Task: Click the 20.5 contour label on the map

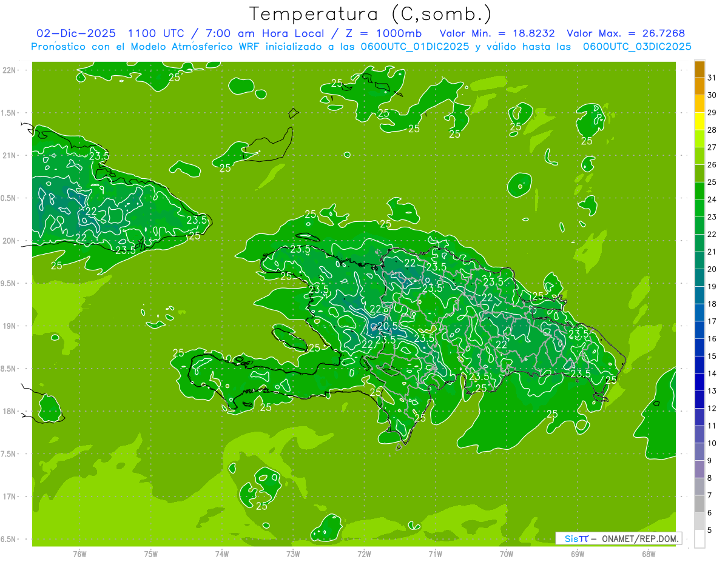Action: pyautogui.click(x=388, y=326)
